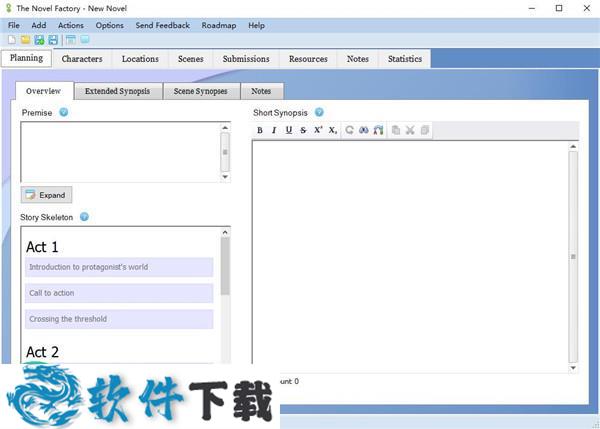This screenshot has height=429, width=600.
Task: Click the Act 1 heading
Action: (x=42, y=247)
